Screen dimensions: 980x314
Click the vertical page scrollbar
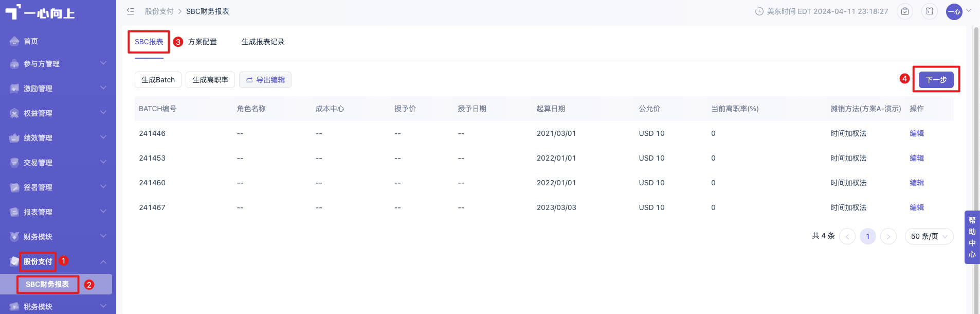(976, 169)
